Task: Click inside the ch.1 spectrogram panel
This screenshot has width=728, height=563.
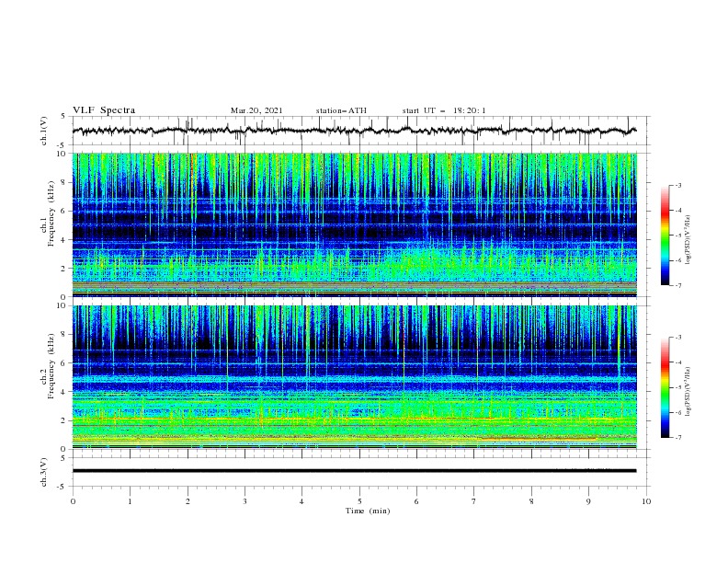Action: pyautogui.click(x=355, y=224)
